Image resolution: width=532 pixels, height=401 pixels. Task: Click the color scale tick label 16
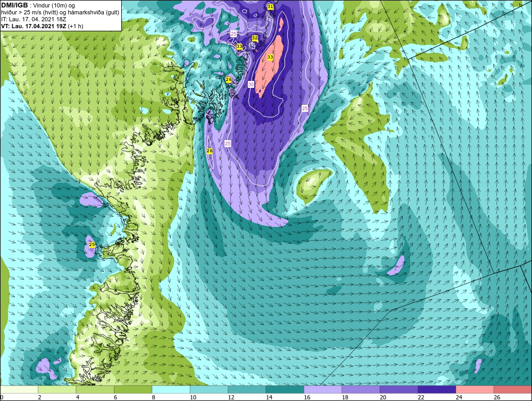[307, 397]
